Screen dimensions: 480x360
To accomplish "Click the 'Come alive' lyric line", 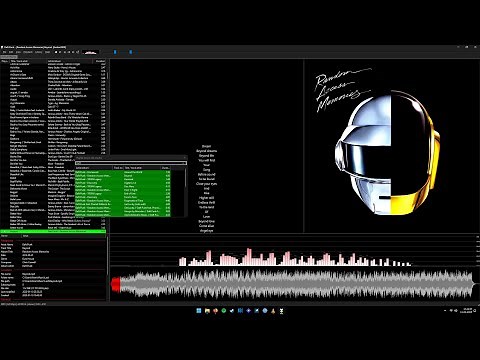I will pos(206,226).
